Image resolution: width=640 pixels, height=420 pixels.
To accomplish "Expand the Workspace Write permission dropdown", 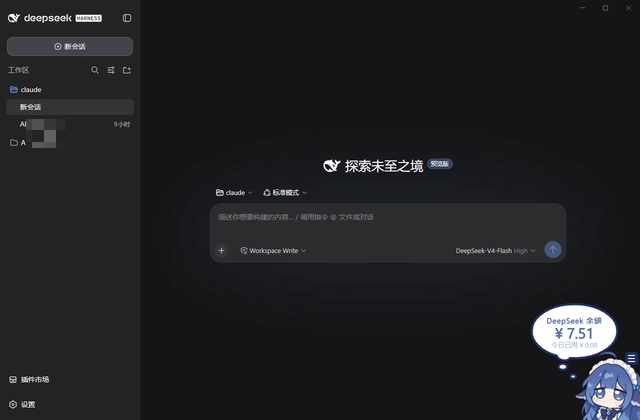I will [273, 251].
